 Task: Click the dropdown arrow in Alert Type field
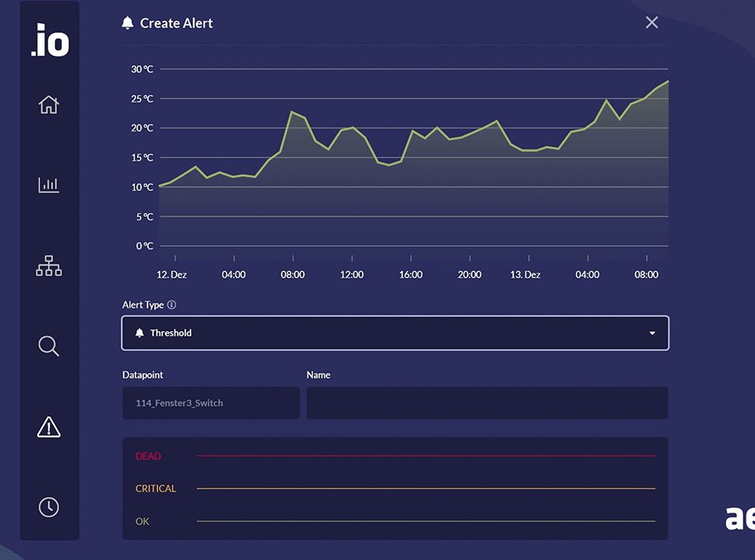[652, 333]
